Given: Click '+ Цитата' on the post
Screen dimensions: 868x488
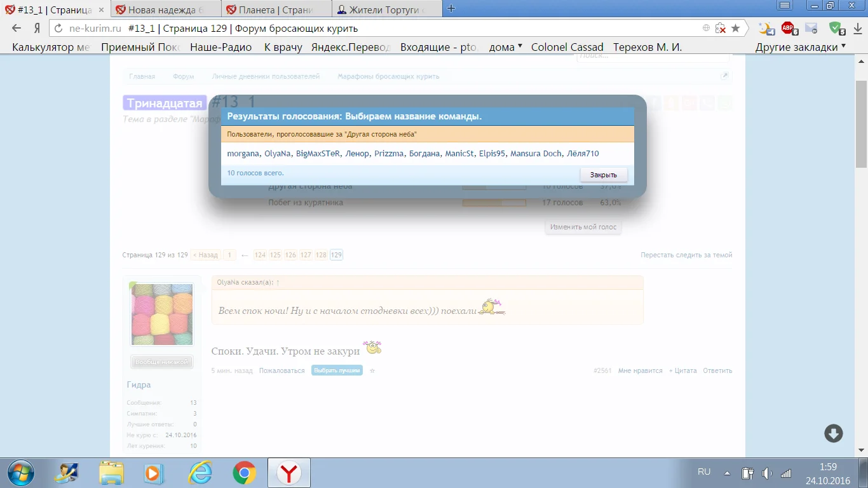Looking at the screenshot, I should tap(683, 370).
